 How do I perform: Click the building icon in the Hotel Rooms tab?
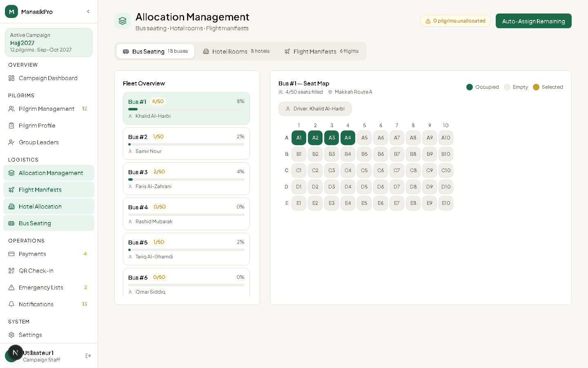pos(206,52)
